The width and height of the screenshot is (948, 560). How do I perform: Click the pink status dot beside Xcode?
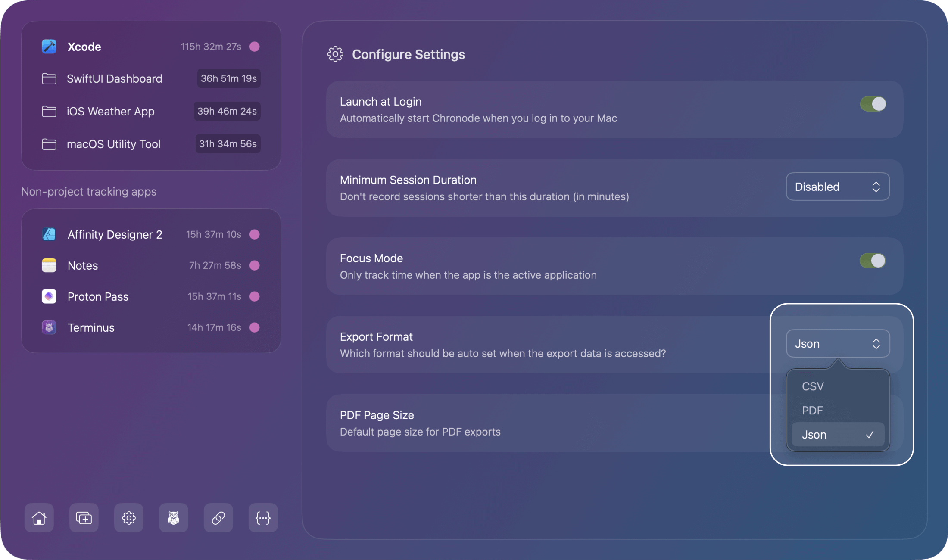pos(255,47)
